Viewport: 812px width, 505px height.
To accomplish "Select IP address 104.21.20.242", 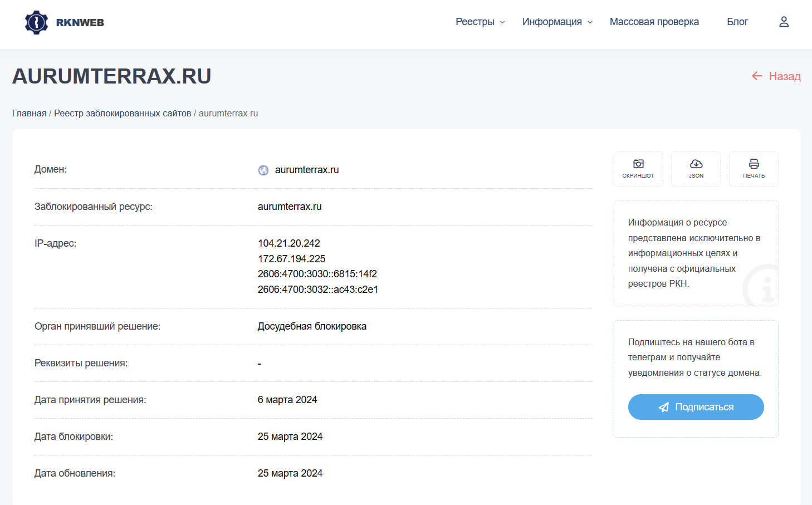I will [x=289, y=243].
